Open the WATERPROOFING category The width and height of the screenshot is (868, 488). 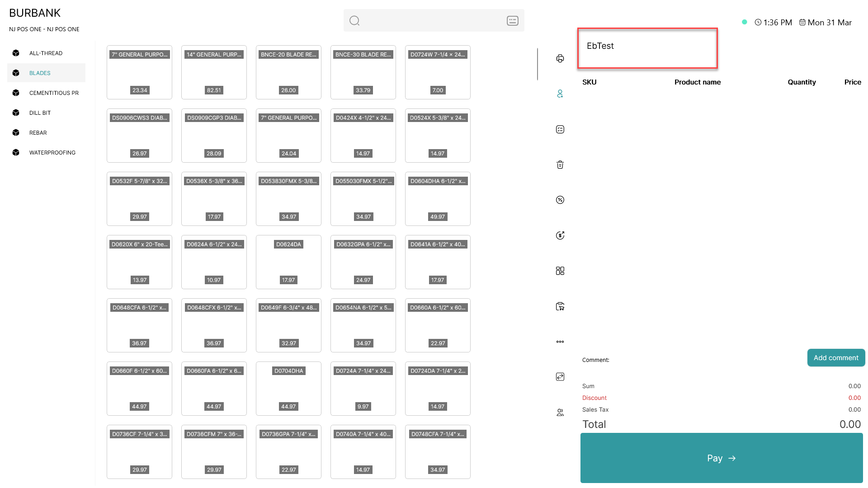tap(46, 152)
